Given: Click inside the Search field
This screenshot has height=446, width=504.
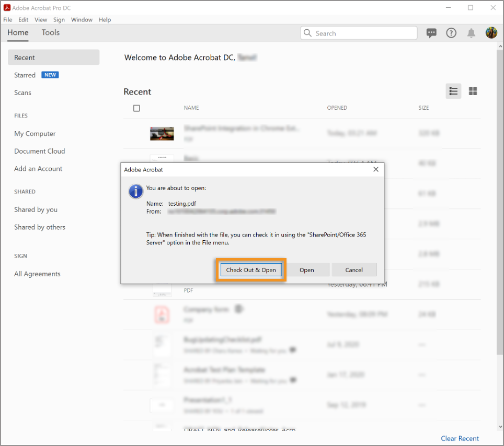Looking at the screenshot, I should (x=359, y=33).
